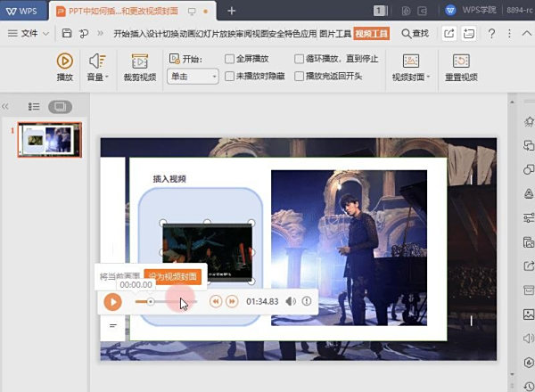Image resolution: width=535 pixels, height=392 pixels.
Task: Click the pianist photo on the slide
Action: (349, 248)
